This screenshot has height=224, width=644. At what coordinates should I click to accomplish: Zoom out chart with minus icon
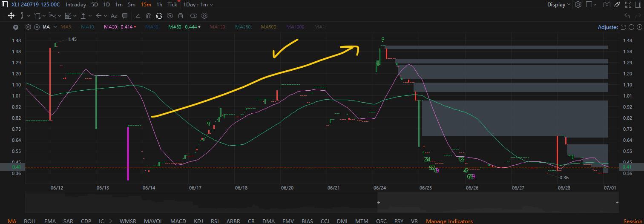click(x=632, y=27)
